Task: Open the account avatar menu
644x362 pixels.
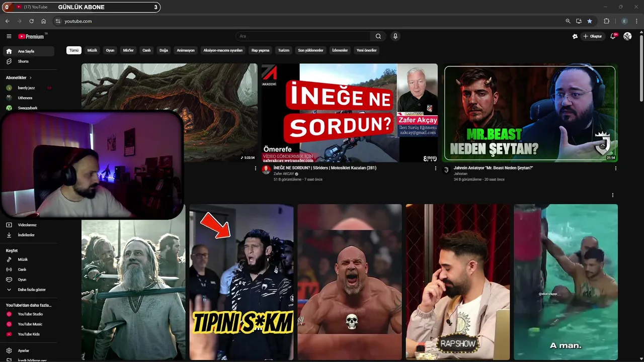Action: click(627, 36)
